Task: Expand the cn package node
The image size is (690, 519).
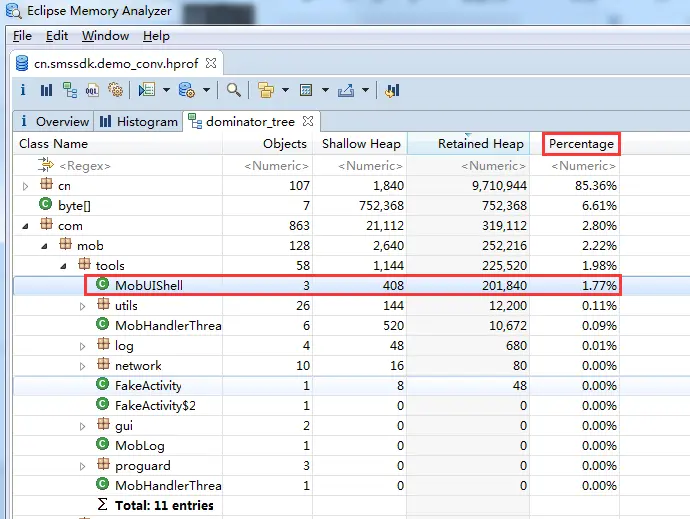Action: 25,186
